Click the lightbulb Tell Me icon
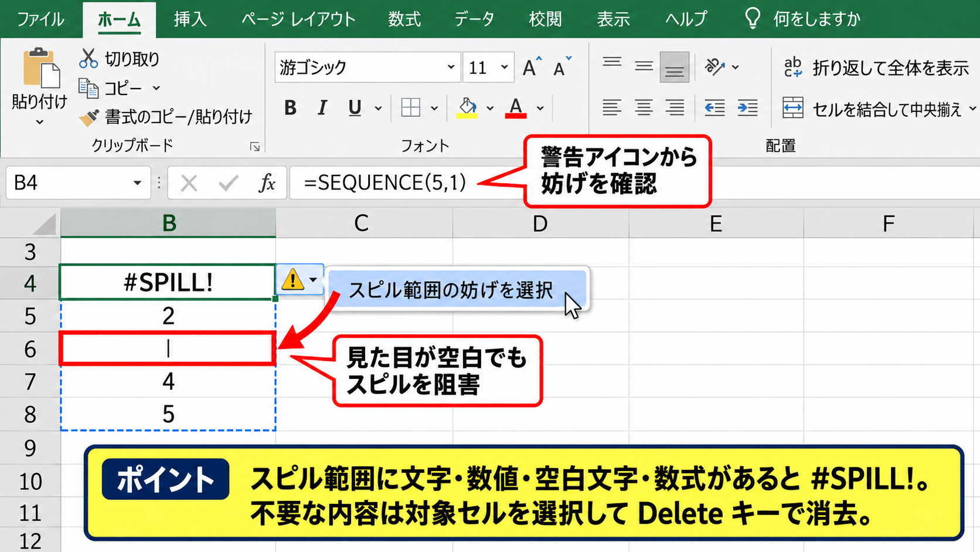This screenshot has height=552, width=980. point(752,19)
